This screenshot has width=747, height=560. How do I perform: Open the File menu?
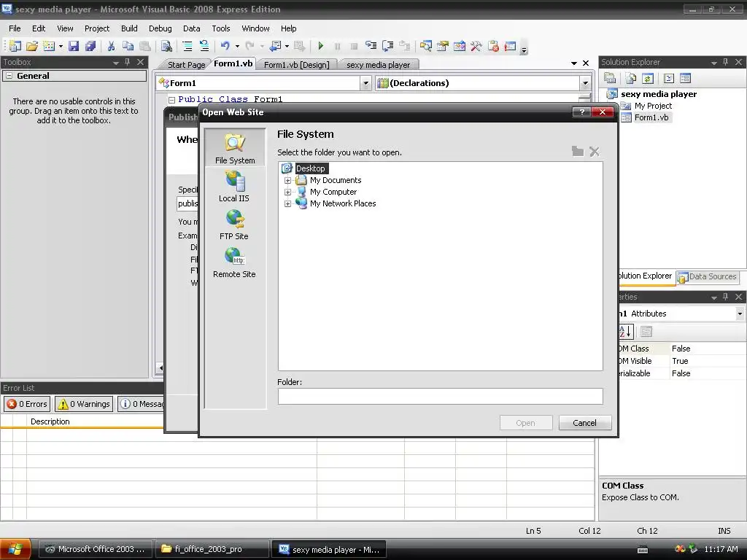(x=15, y=28)
